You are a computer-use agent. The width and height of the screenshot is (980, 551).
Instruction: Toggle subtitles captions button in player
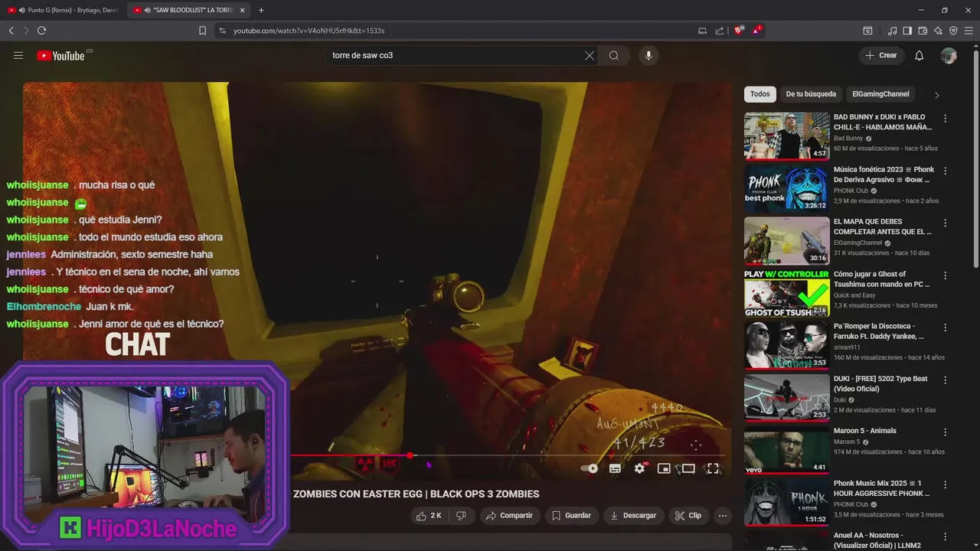[615, 468]
